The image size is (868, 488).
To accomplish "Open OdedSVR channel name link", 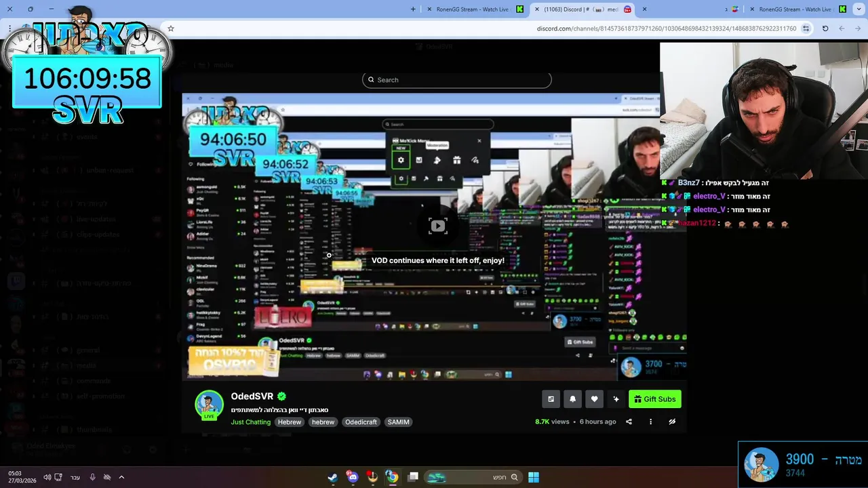I will point(252,396).
